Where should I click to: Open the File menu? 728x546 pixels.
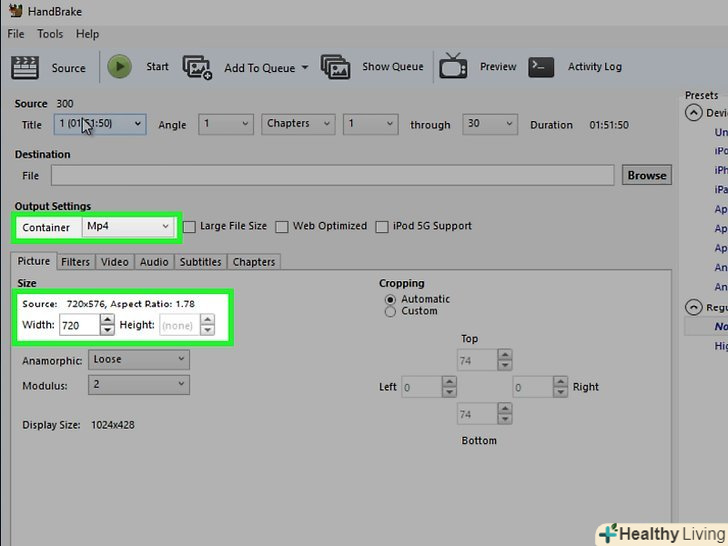tap(16, 34)
